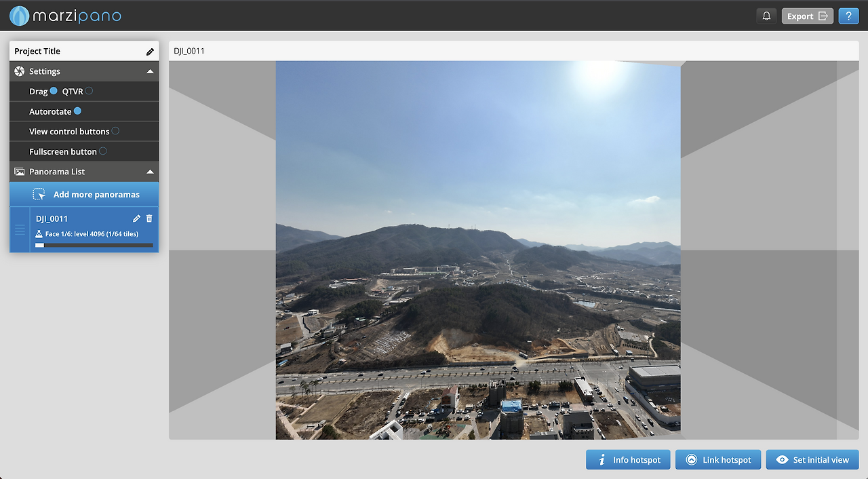The width and height of the screenshot is (868, 479).
Task: Click the pencil icon to edit Project Title
Action: (150, 51)
